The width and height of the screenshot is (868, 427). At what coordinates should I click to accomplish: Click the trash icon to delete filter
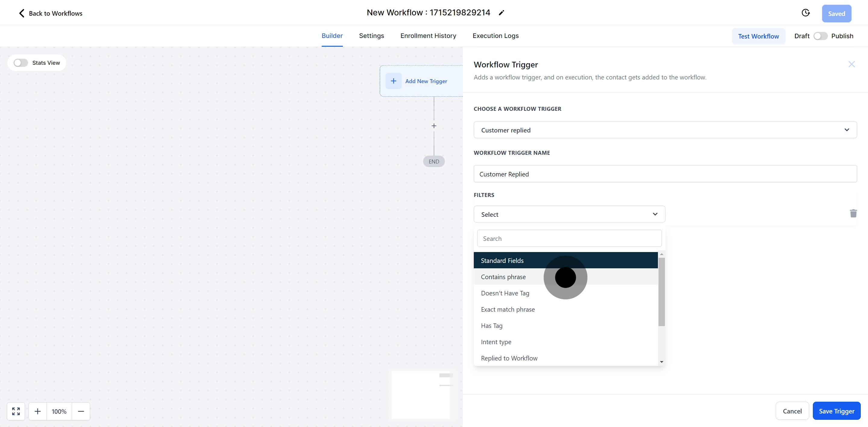(853, 213)
